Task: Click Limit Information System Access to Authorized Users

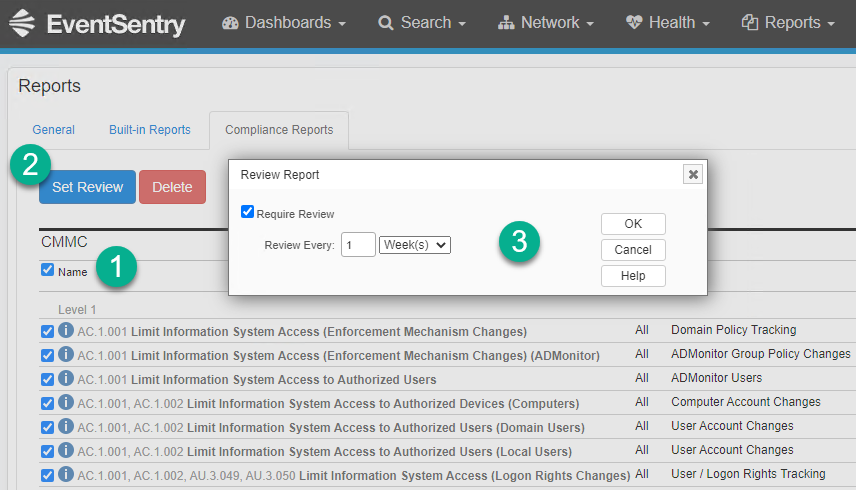Action: [283, 380]
